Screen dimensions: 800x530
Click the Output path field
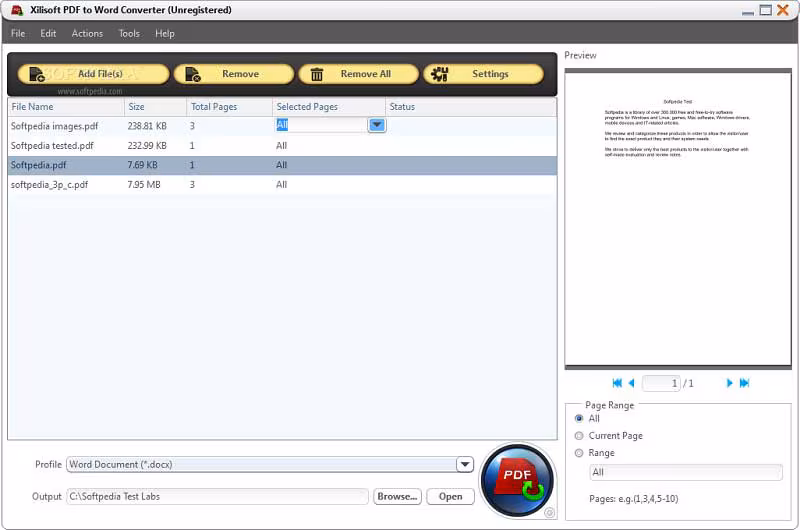217,497
